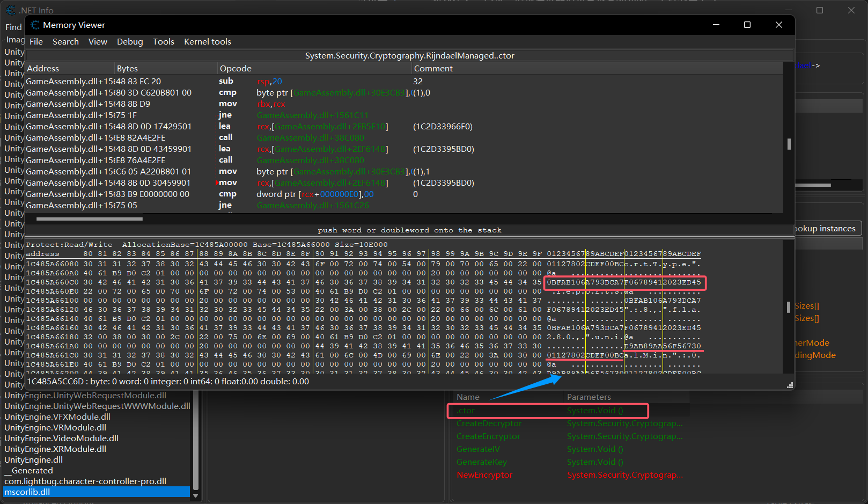
Task: Select the 'sub rsp,20' disassembly row
Action: pos(404,82)
